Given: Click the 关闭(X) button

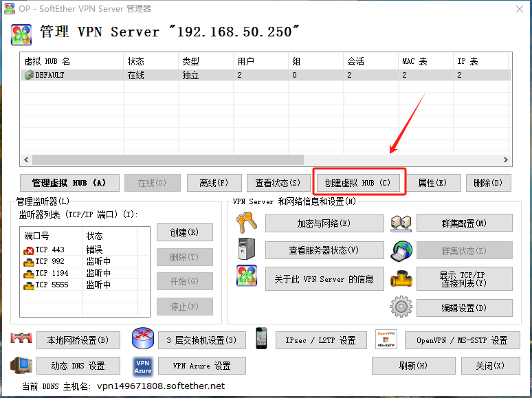Looking at the screenshot, I should 491,366.
